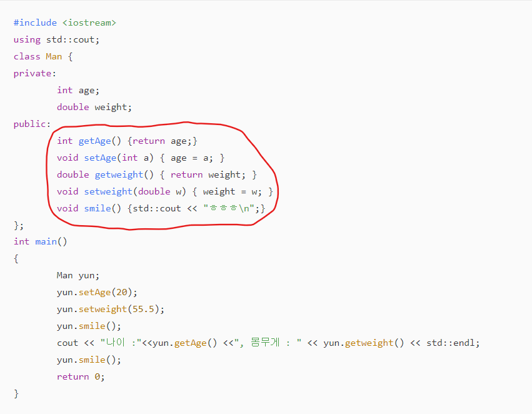
Task: Click the 'void smile()' method definition line
Action: (161, 208)
